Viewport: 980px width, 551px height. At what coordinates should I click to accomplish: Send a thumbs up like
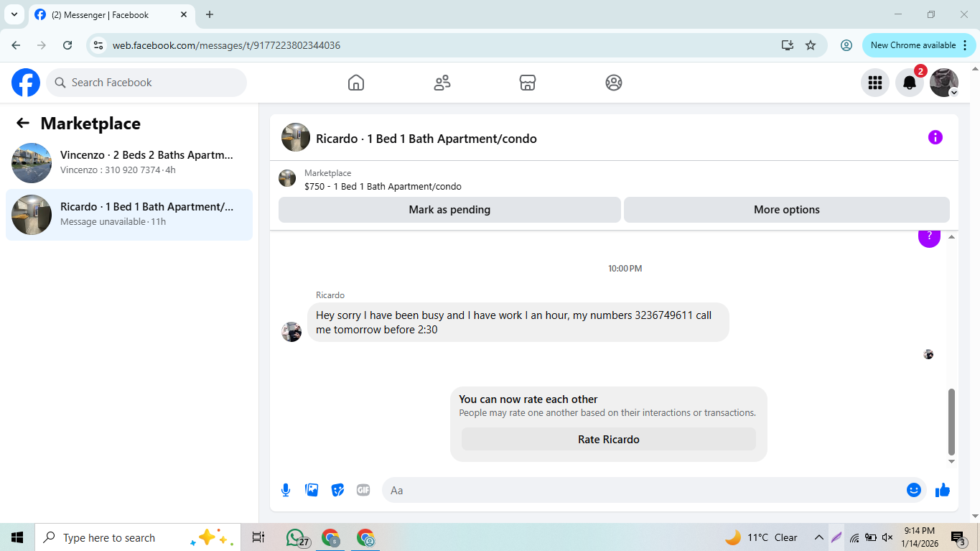point(943,490)
